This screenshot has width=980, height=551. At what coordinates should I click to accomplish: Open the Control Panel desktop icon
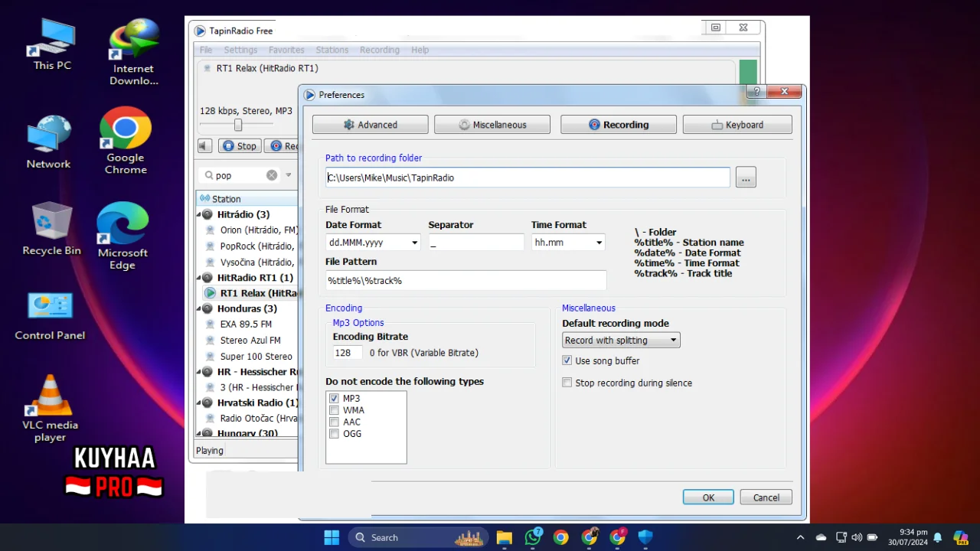[x=50, y=315]
